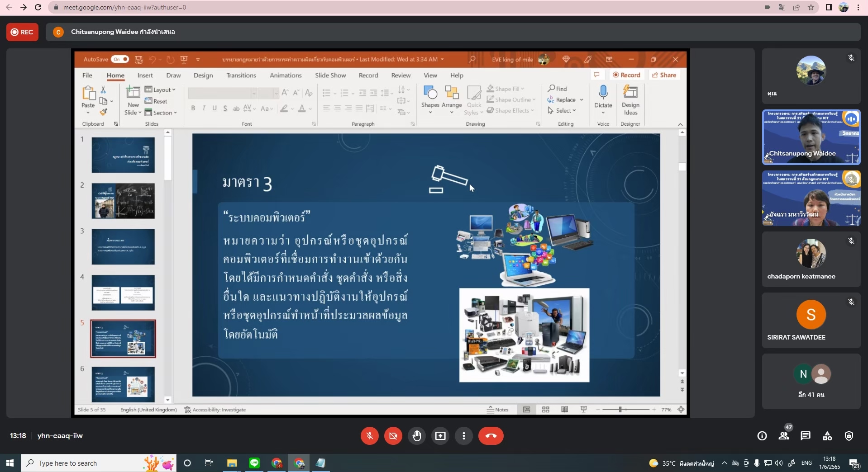Click the present screen button
The width and height of the screenshot is (868, 472).
440,436
